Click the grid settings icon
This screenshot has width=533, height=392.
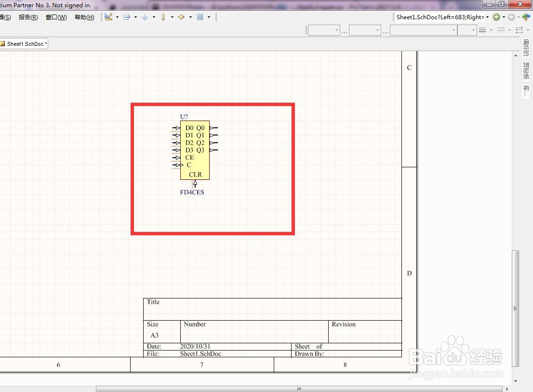coord(200,17)
